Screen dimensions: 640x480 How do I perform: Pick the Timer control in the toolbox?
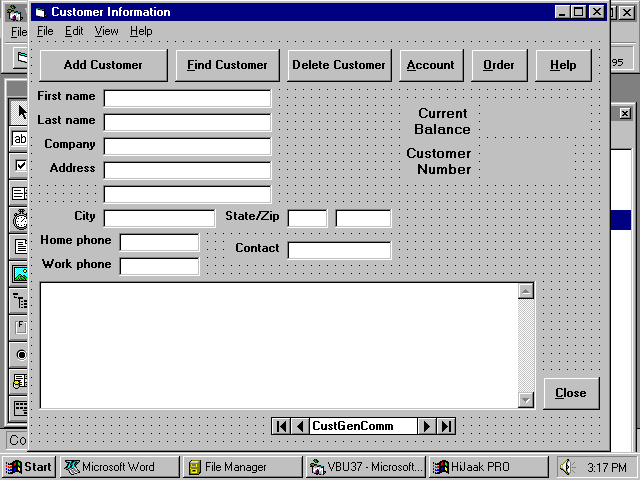click(20, 220)
